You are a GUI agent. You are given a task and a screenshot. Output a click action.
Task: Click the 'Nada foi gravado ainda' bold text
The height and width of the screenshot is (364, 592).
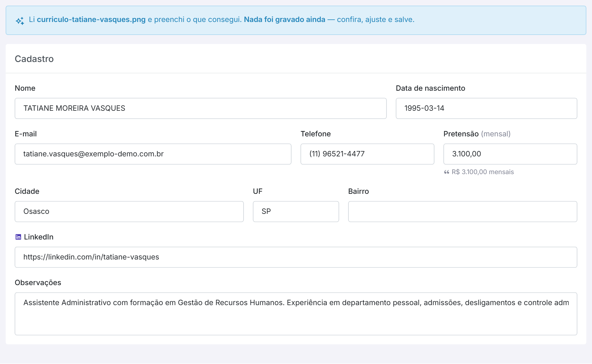[x=284, y=19]
